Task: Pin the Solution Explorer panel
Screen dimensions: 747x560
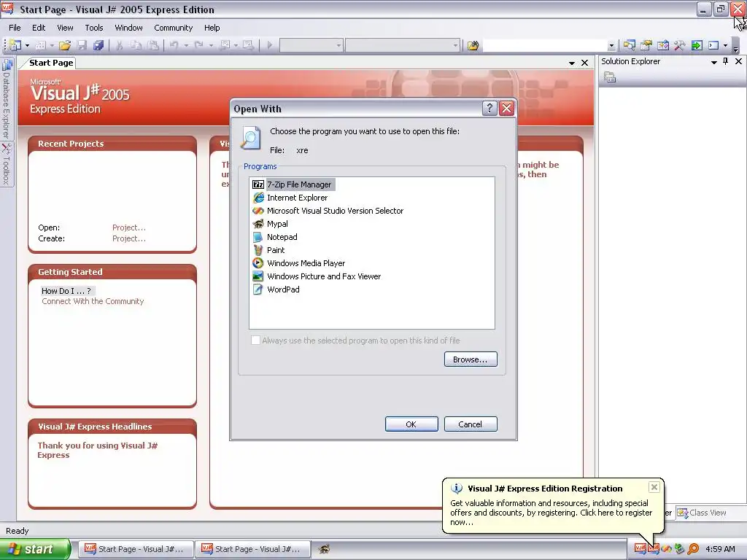Action: pyautogui.click(x=726, y=61)
